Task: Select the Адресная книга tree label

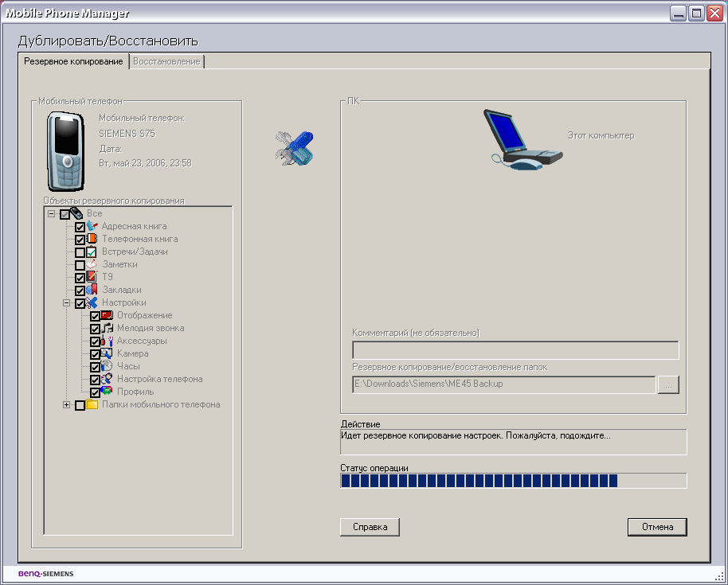Action: 134,226
